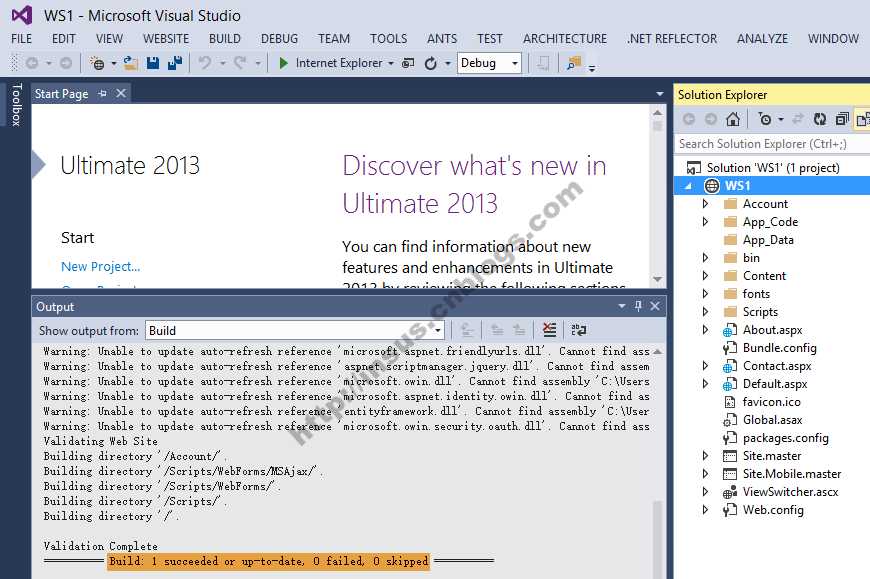Click Collapse All icon in Solution Explorer

coord(842,119)
